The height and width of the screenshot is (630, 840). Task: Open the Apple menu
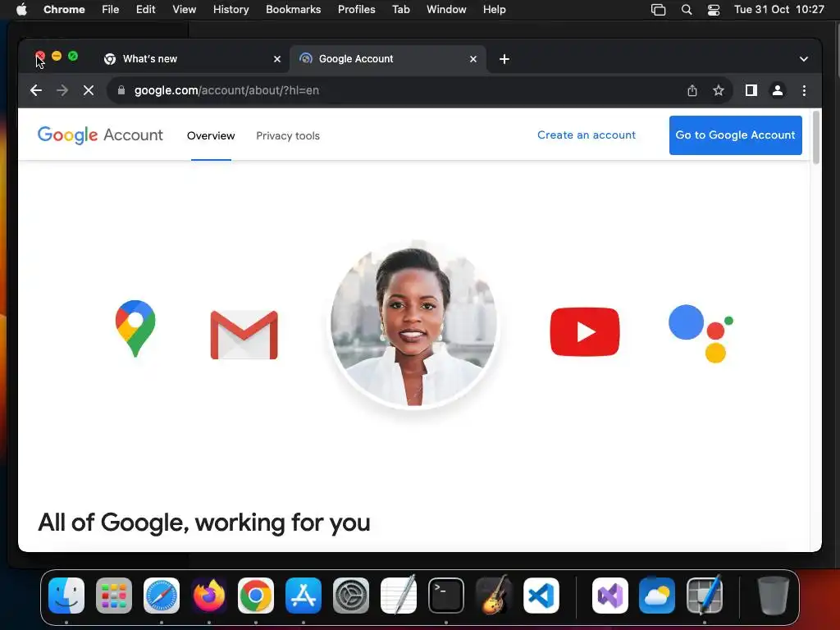pos(21,9)
